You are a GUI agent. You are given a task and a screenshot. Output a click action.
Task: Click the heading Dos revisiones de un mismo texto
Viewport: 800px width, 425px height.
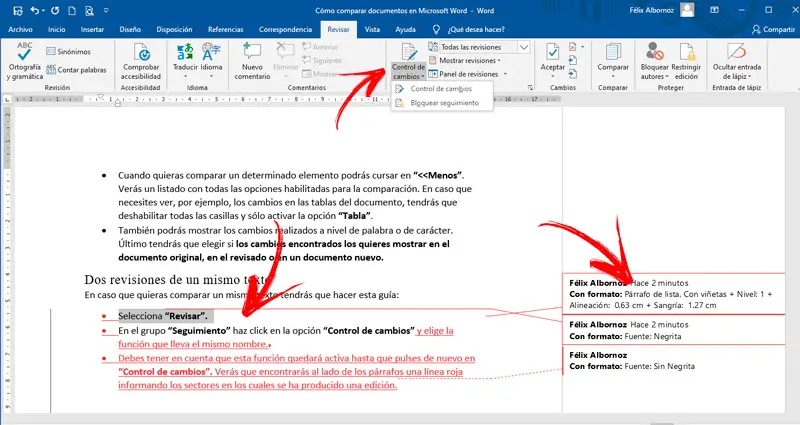click(177, 280)
